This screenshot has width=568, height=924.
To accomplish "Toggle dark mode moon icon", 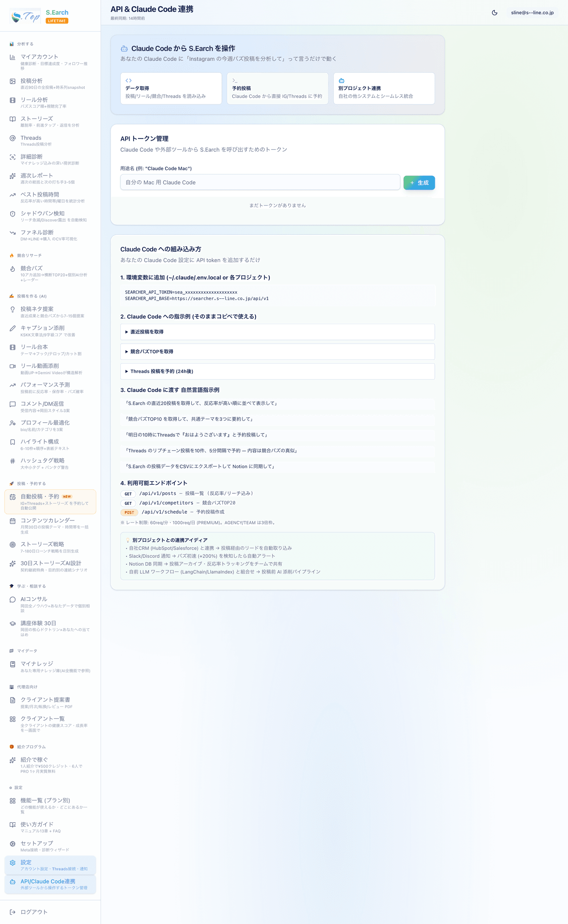I will (494, 12).
